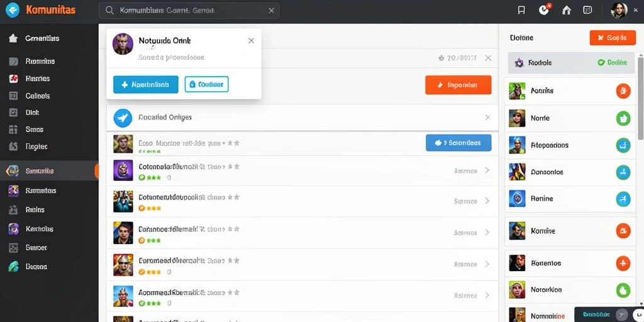Go to the home icon in header
The height and width of the screenshot is (322, 644).
pyautogui.click(x=567, y=10)
